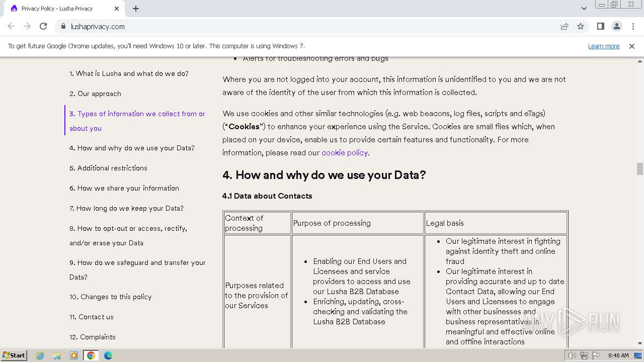Screen dimensions: 644x362
Task: Go to 9. How do we safeguard section
Action: tap(137, 270)
